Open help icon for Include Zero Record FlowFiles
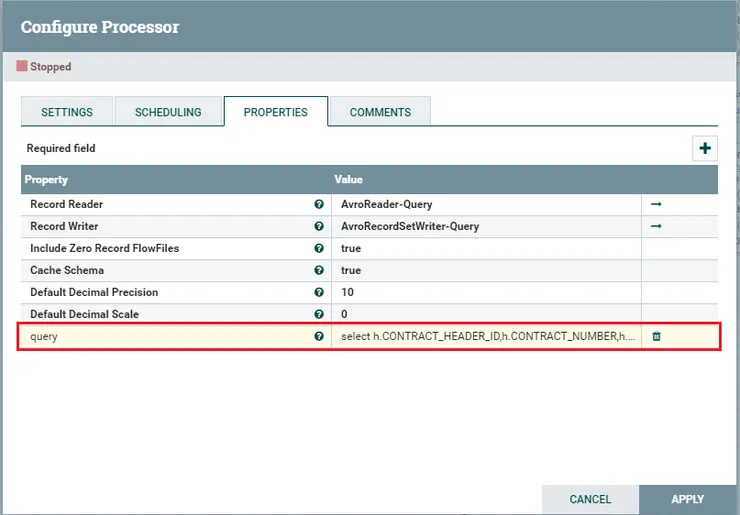The height and width of the screenshot is (515, 740). tap(319, 248)
